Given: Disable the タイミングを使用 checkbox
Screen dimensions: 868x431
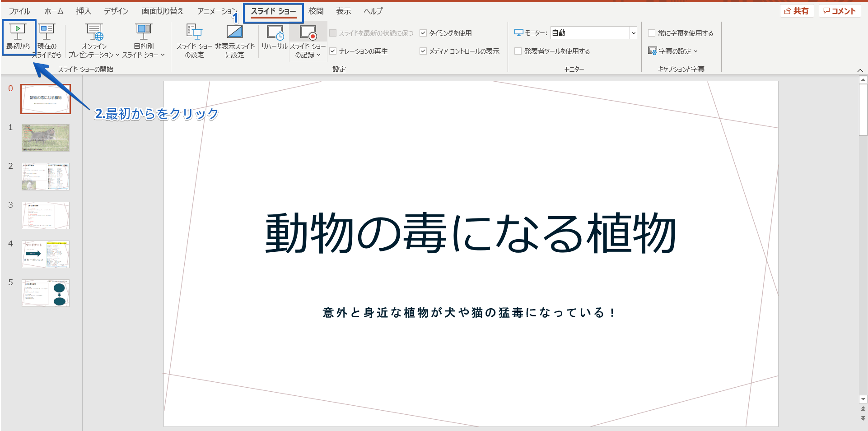Looking at the screenshot, I should tap(424, 32).
